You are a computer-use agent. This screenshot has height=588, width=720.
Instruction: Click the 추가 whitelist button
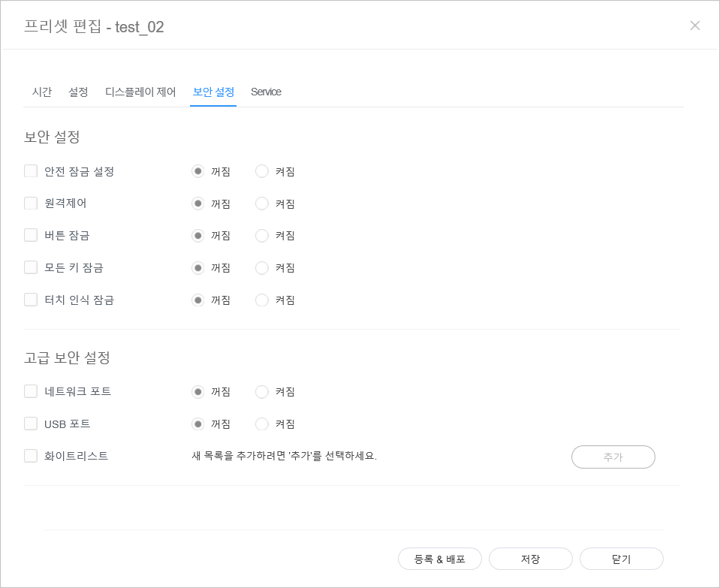click(x=613, y=457)
